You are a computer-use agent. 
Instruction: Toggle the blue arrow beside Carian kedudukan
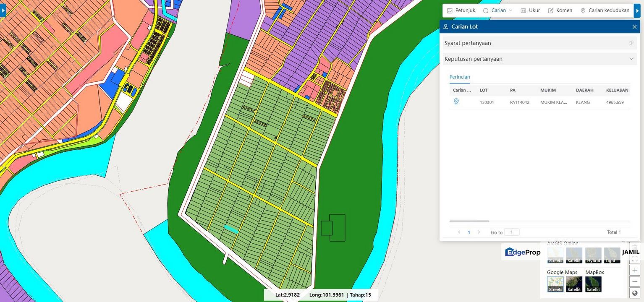click(x=637, y=10)
